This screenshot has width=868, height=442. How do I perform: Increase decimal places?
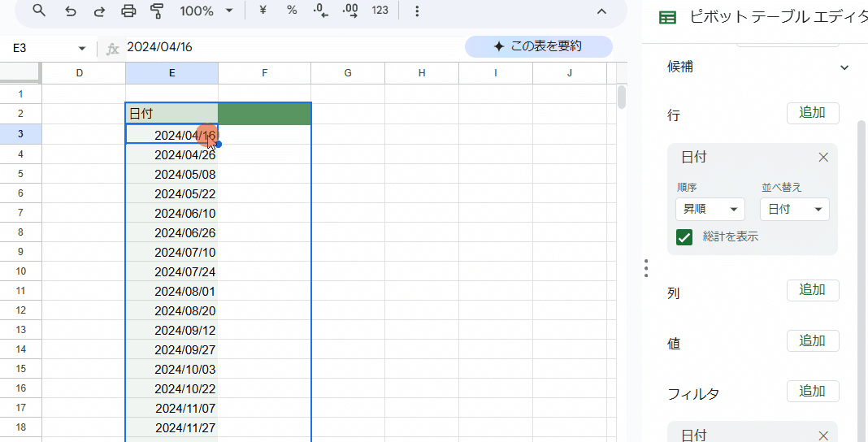pos(350,11)
